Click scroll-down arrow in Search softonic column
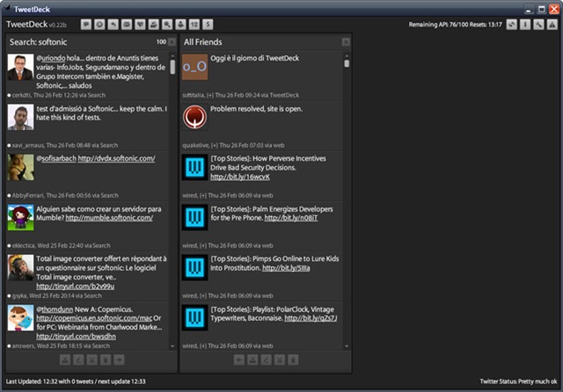 tap(172, 346)
